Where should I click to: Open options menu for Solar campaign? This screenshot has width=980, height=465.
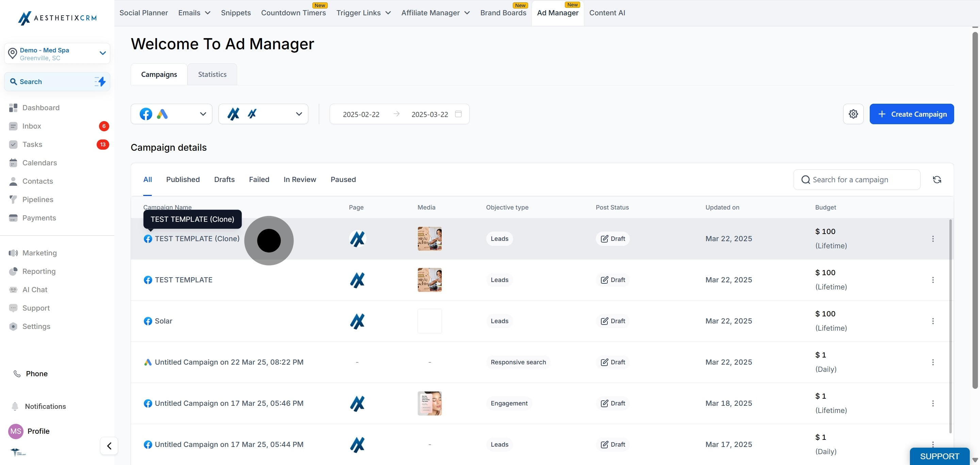tap(932, 321)
